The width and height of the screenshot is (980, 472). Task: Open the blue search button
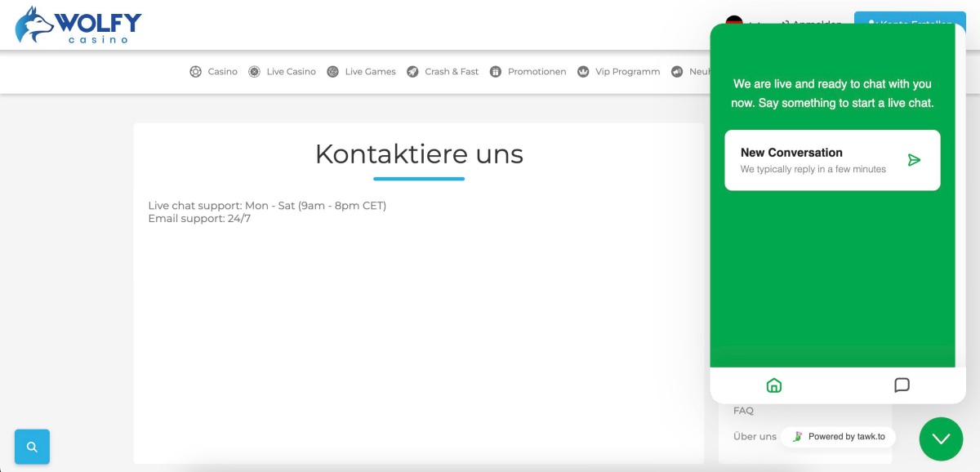[32, 447]
